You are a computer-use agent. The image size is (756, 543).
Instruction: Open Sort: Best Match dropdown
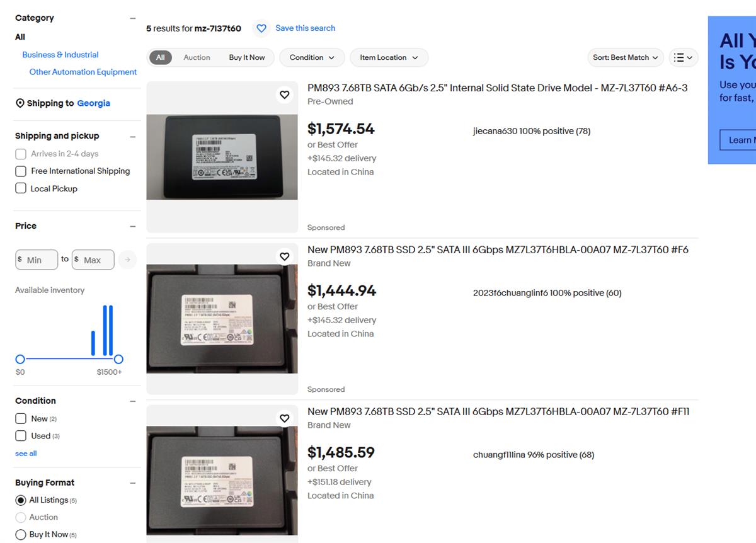(625, 57)
